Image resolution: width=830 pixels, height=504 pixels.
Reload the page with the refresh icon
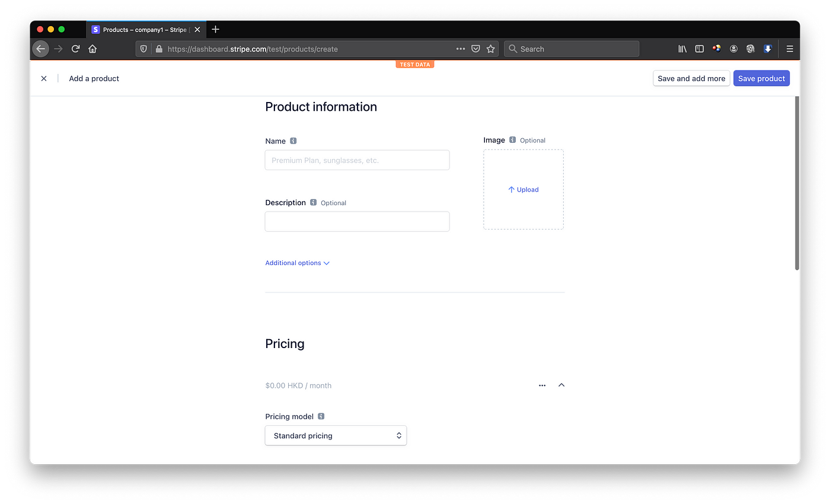75,49
